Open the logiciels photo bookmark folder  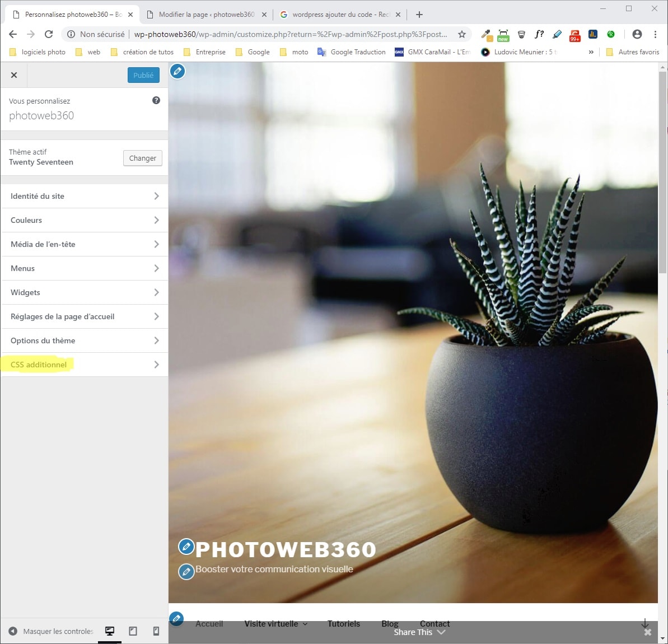[38, 52]
